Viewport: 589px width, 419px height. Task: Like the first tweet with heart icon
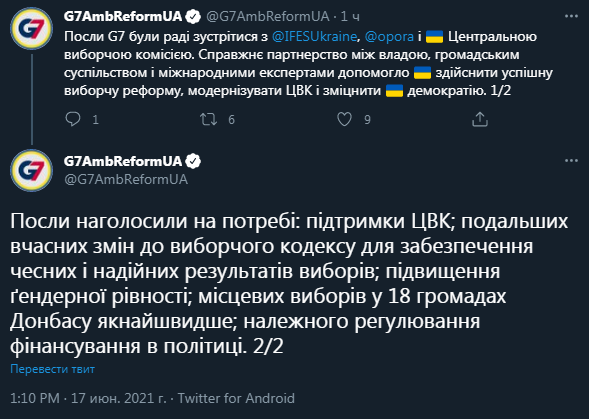click(x=344, y=119)
